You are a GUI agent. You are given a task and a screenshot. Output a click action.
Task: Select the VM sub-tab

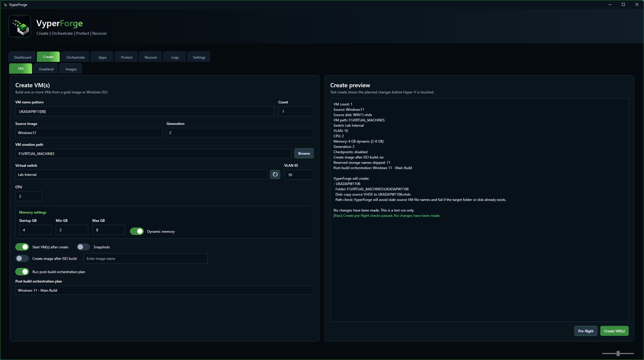click(x=21, y=69)
